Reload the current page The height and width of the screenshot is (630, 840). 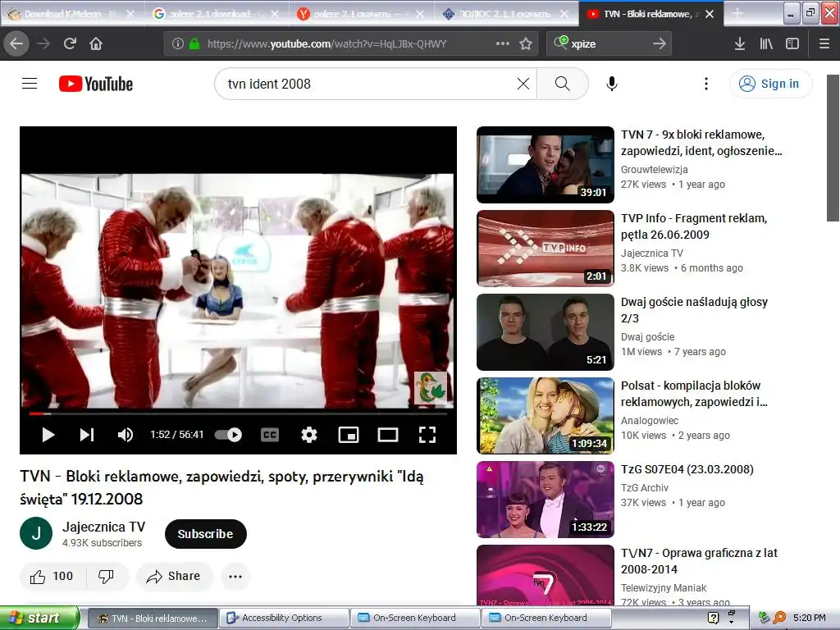pos(70,43)
